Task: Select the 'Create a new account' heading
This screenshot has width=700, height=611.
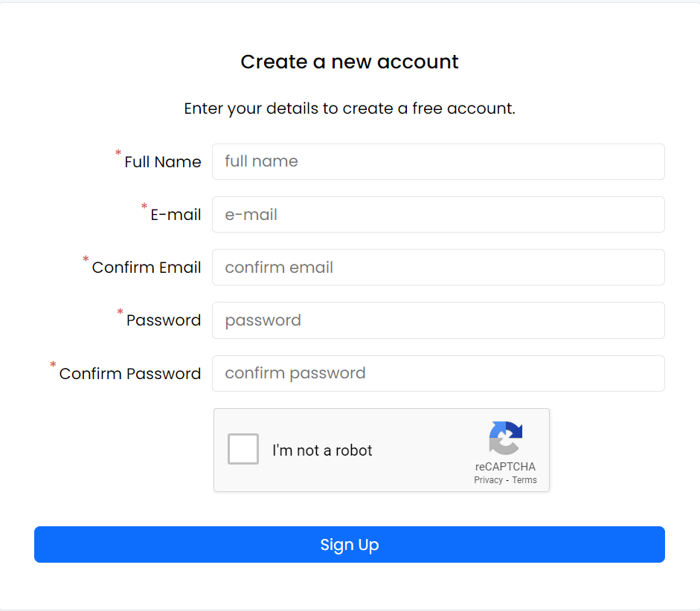Action: [349, 62]
